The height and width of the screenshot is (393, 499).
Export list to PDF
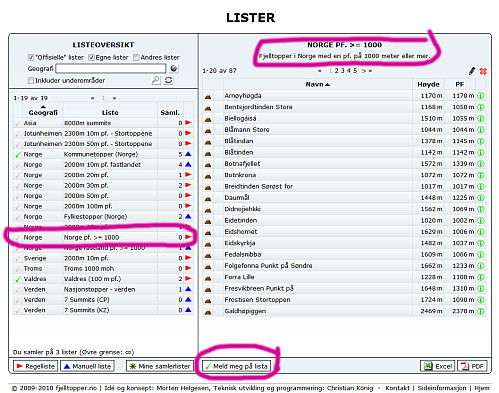coord(472,366)
